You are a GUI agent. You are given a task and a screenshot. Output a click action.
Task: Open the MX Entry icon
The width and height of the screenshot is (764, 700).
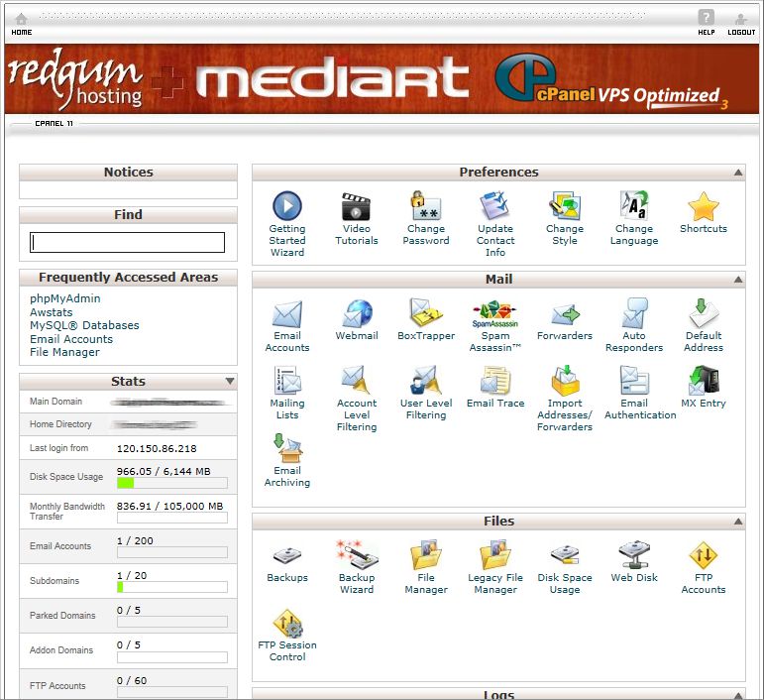(704, 382)
